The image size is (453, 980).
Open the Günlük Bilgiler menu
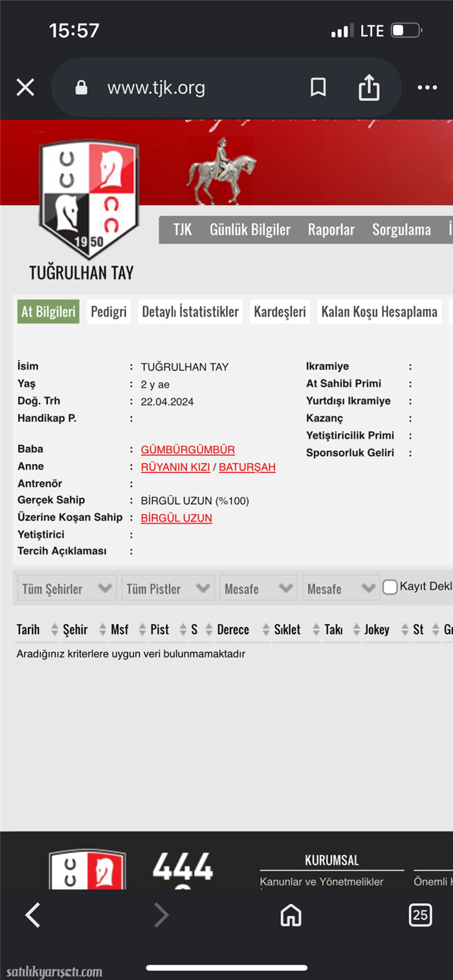(250, 229)
